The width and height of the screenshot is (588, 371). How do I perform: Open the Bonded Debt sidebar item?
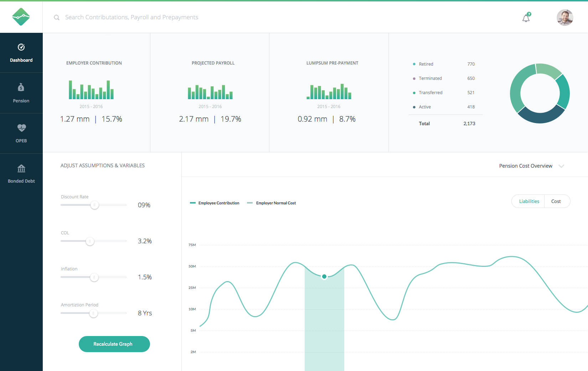point(21,174)
